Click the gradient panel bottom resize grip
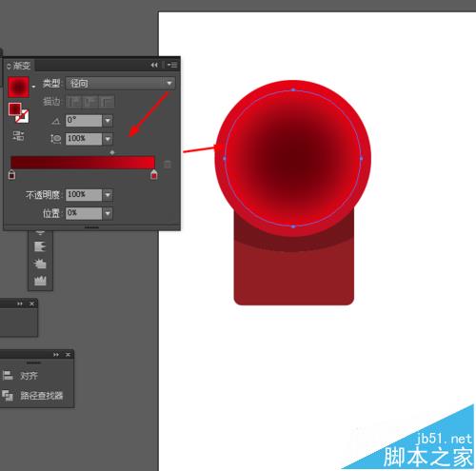 click(x=92, y=227)
